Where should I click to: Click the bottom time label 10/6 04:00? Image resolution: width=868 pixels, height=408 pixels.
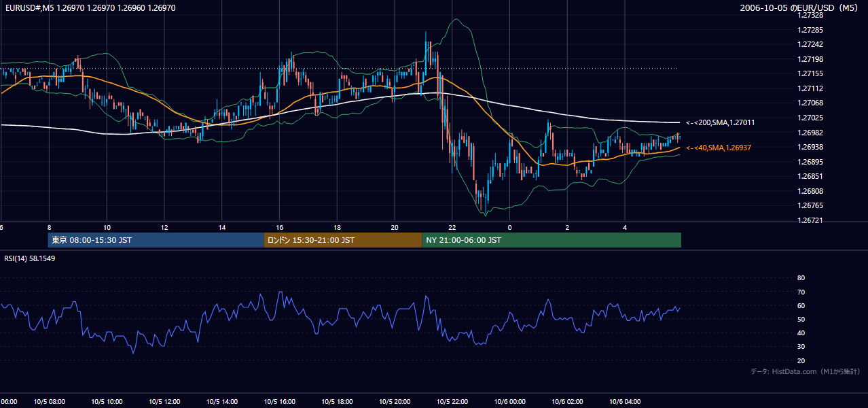(x=625, y=402)
